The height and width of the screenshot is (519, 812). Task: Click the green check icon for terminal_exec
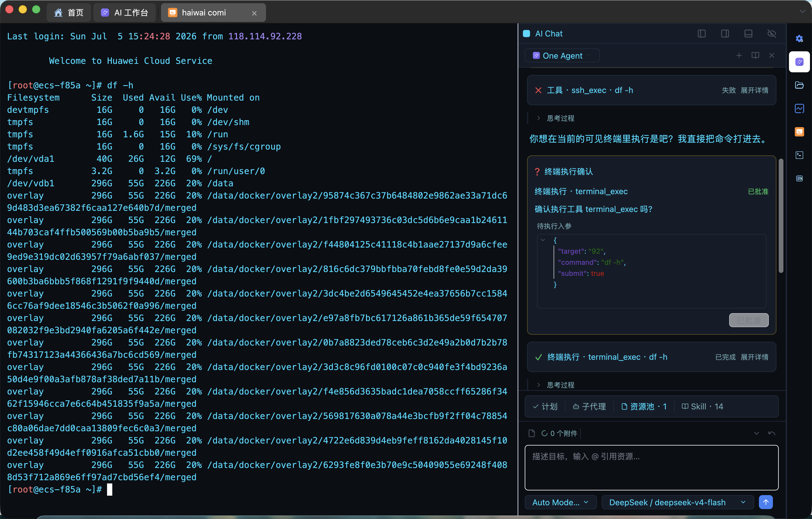[538, 357]
